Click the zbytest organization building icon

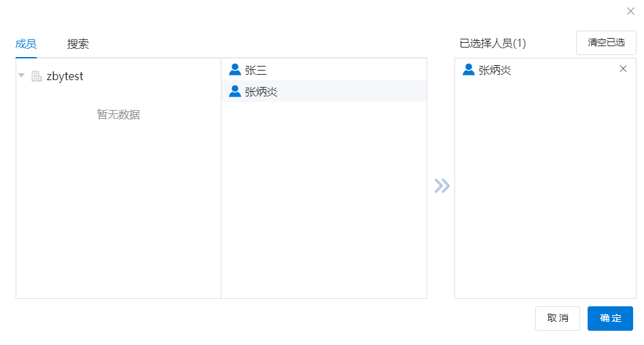click(37, 76)
